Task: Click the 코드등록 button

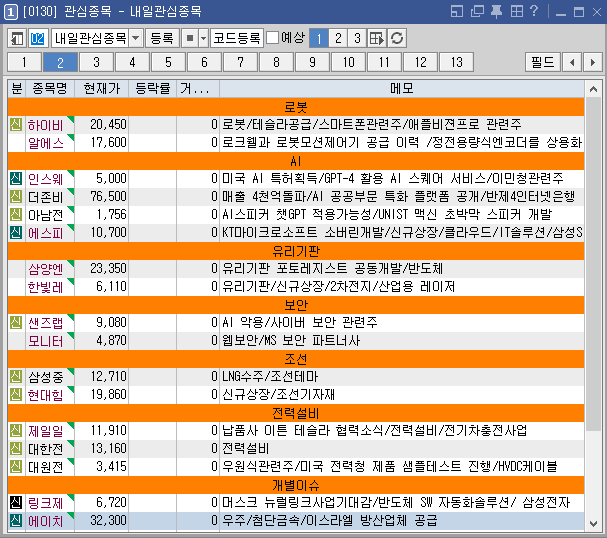Action: click(237, 38)
